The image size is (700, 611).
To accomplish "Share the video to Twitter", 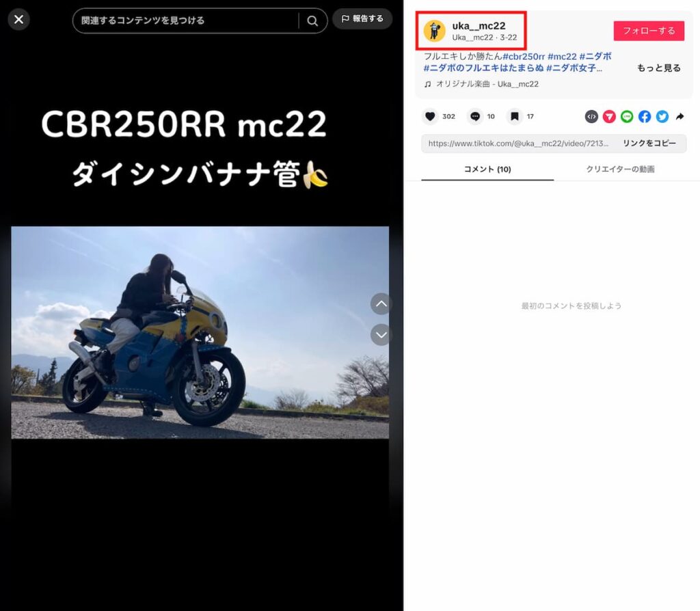I will point(662,117).
